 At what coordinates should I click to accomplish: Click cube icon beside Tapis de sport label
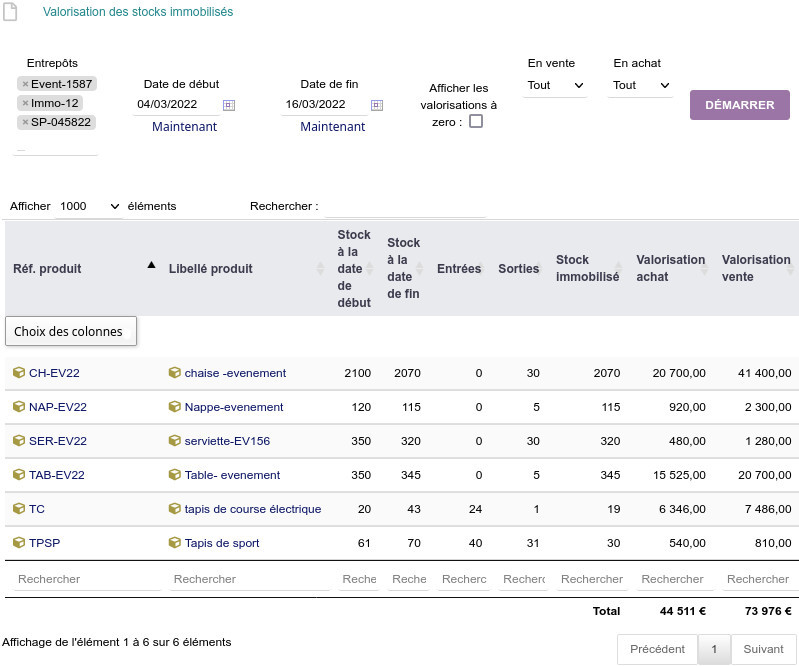(x=175, y=543)
